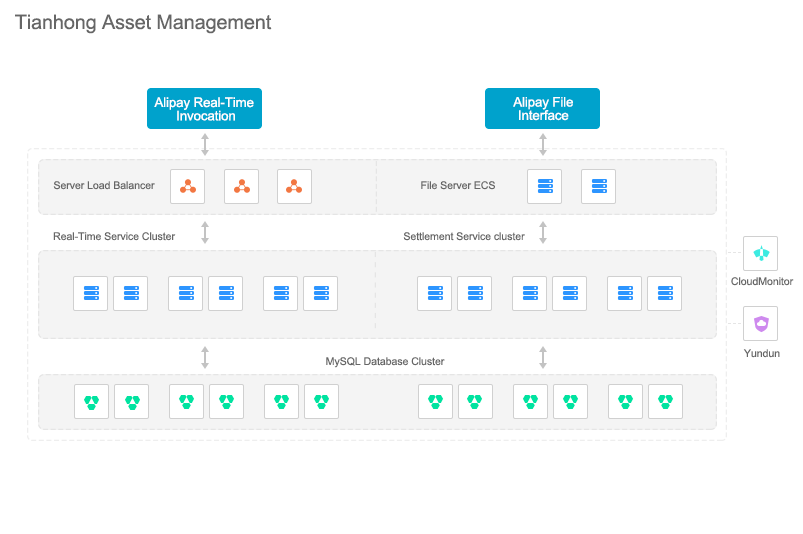
Task: Click the Alipay File Interface box
Action: [x=542, y=109]
